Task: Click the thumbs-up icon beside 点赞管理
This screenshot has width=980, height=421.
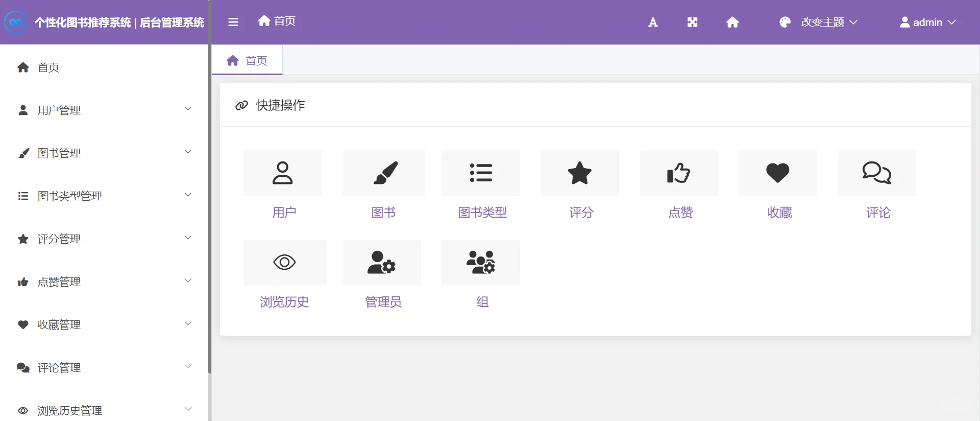Action: coord(23,282)
